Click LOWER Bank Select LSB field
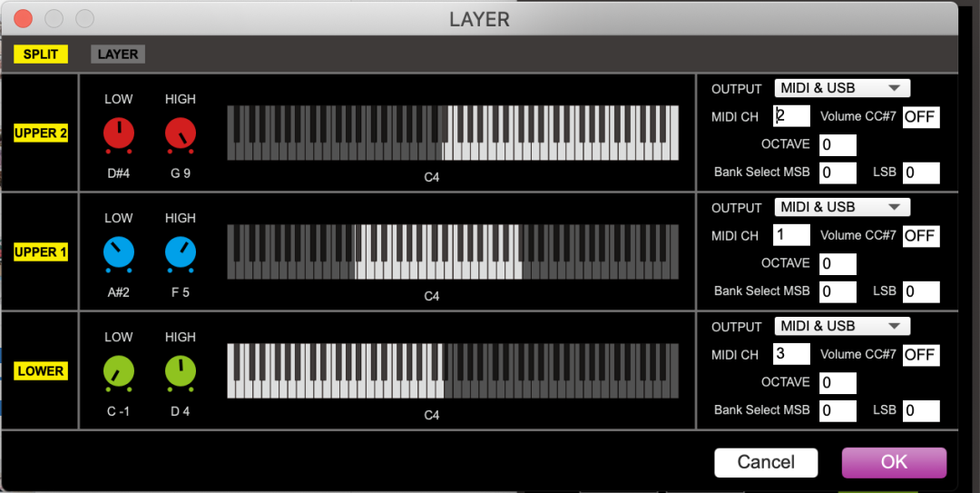Screen dimensions: 980x493 921,410
